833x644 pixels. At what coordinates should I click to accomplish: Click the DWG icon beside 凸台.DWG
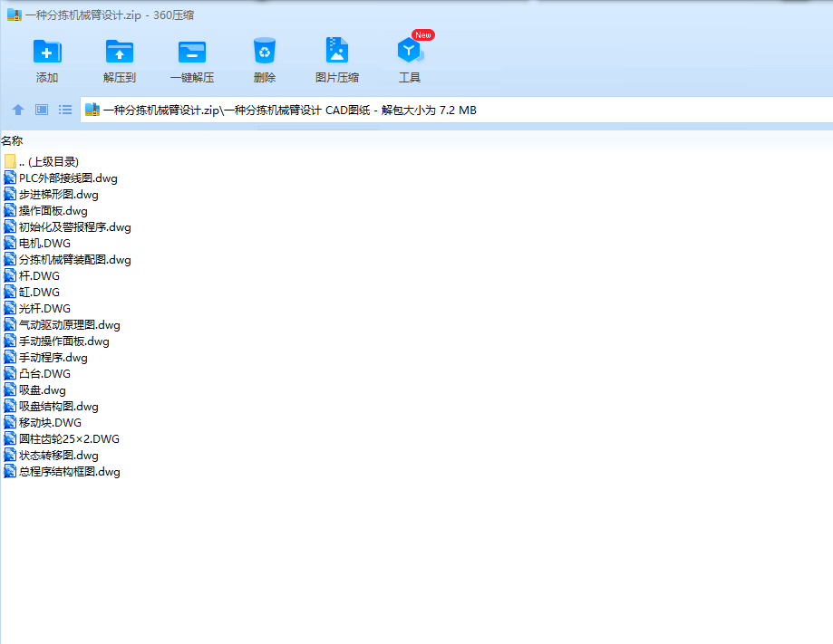click(x=10, y=374)
